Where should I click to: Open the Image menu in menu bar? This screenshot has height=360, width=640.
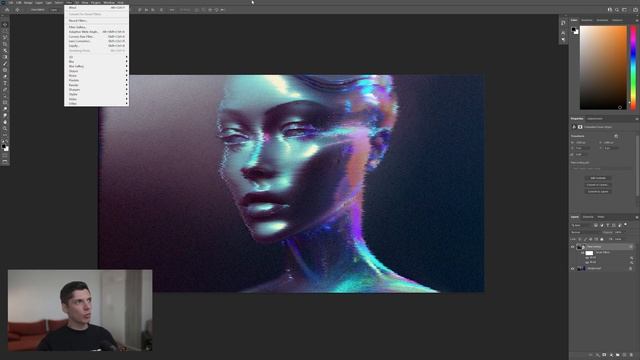tap(28, 2)
